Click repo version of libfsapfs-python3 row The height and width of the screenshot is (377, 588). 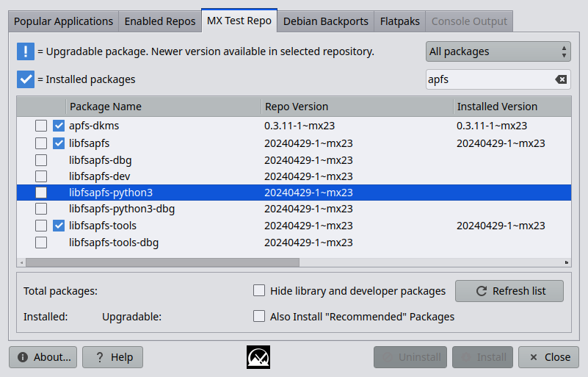(x=308, y=193)
